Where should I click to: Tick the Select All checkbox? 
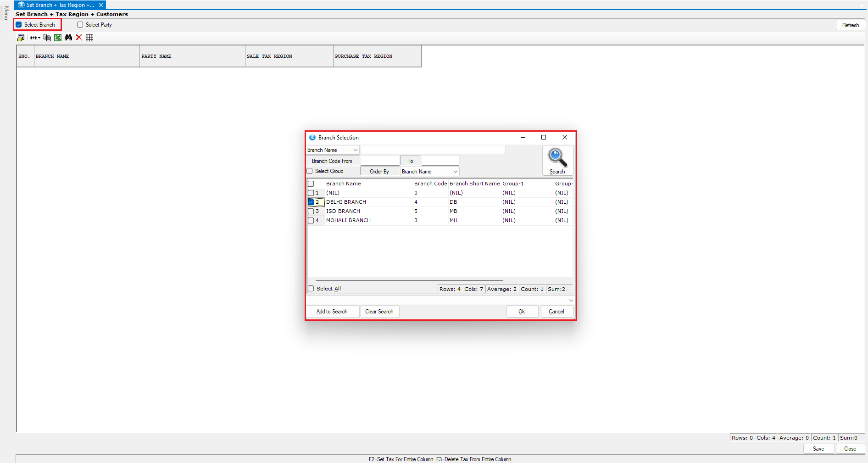tap(311, 289)
